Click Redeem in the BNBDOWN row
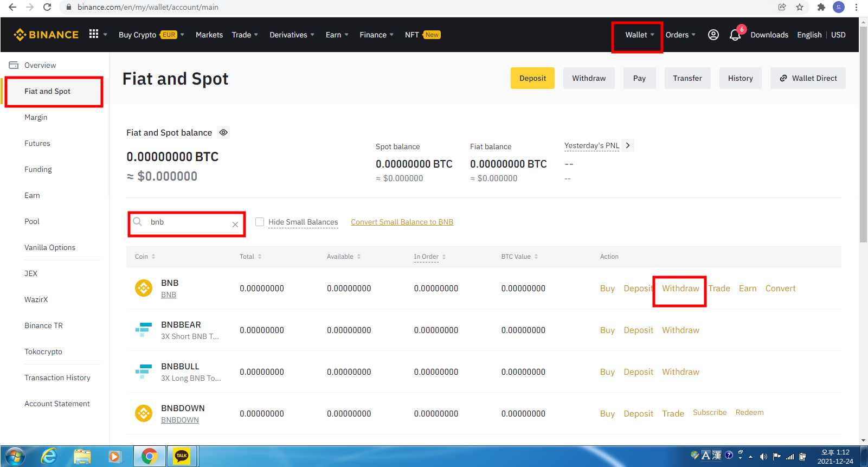 [749, 412]
